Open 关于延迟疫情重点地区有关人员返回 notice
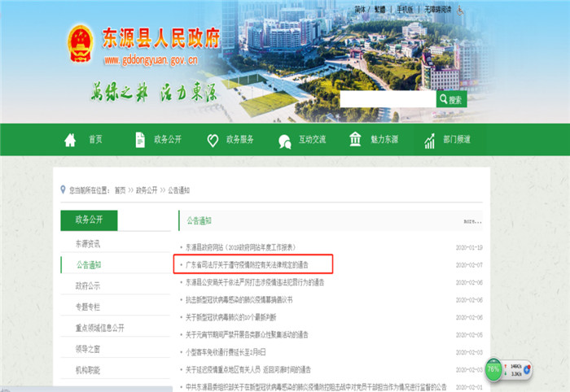Viewport: 570px width, 392px height. pos(248,370)
